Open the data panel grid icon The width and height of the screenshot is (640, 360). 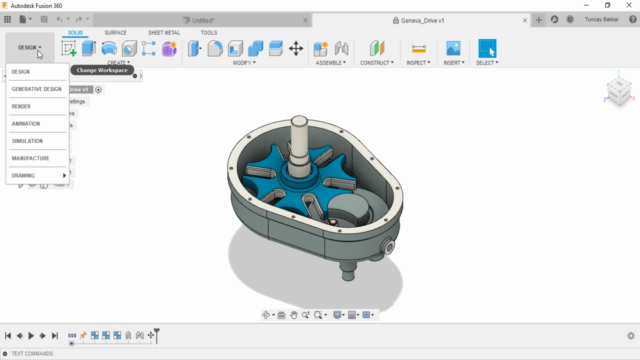click(7, 19)
